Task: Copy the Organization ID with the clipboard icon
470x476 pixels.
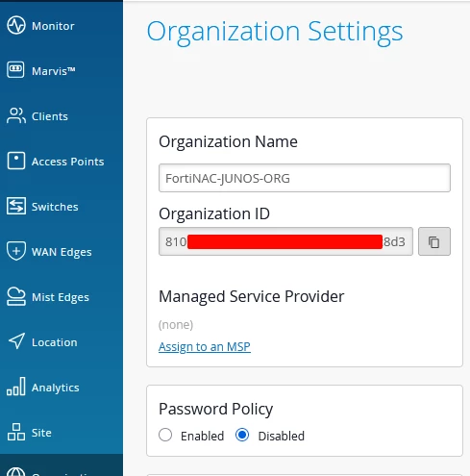Action: (434, 241)
